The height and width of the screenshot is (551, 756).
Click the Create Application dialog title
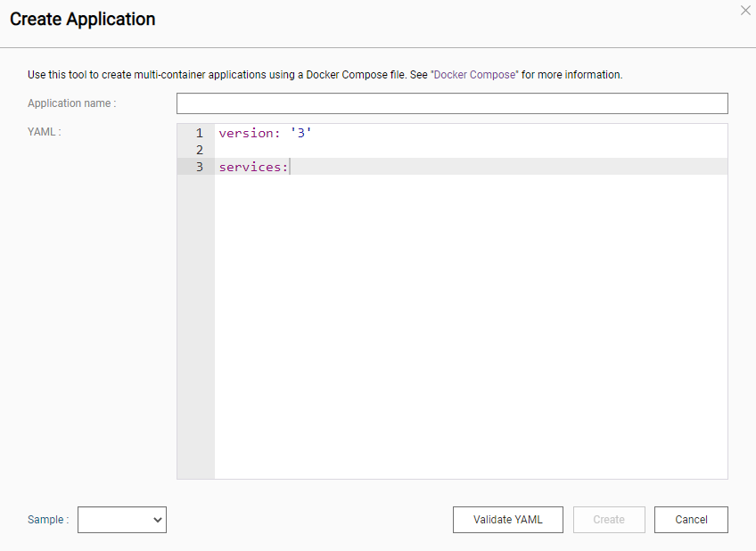[82, 20]
